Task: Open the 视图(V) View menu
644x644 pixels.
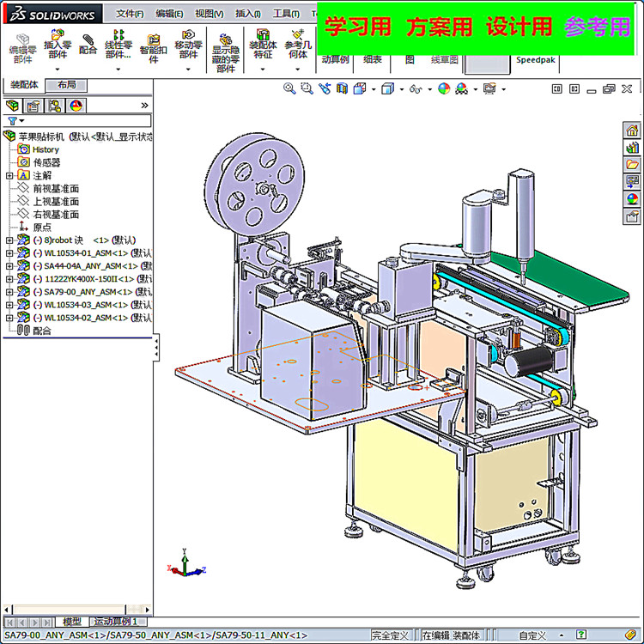Action: [x=209, y=14]
